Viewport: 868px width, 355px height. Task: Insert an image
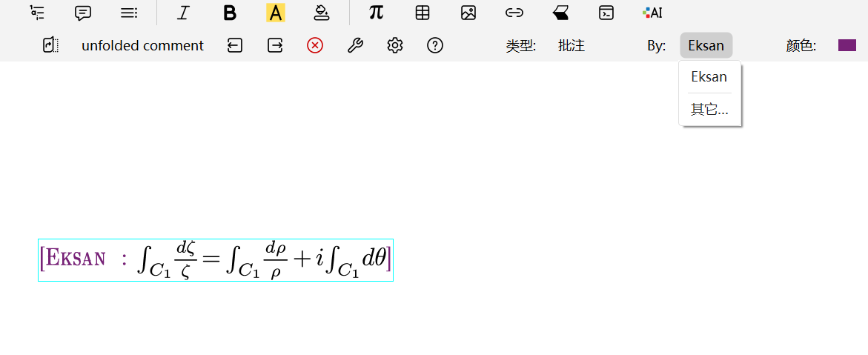click(x=468, y=13)
